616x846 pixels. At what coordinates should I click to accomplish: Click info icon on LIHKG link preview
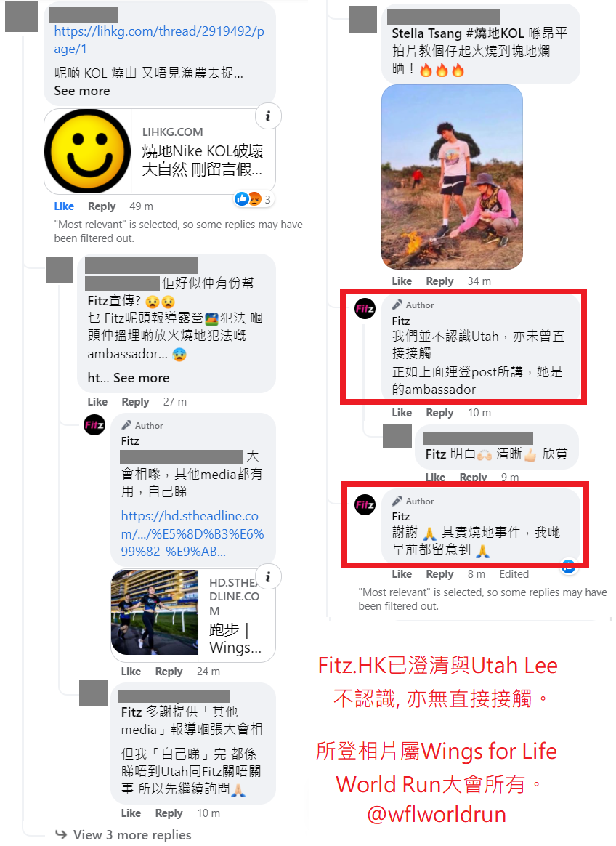coord(267,116)
